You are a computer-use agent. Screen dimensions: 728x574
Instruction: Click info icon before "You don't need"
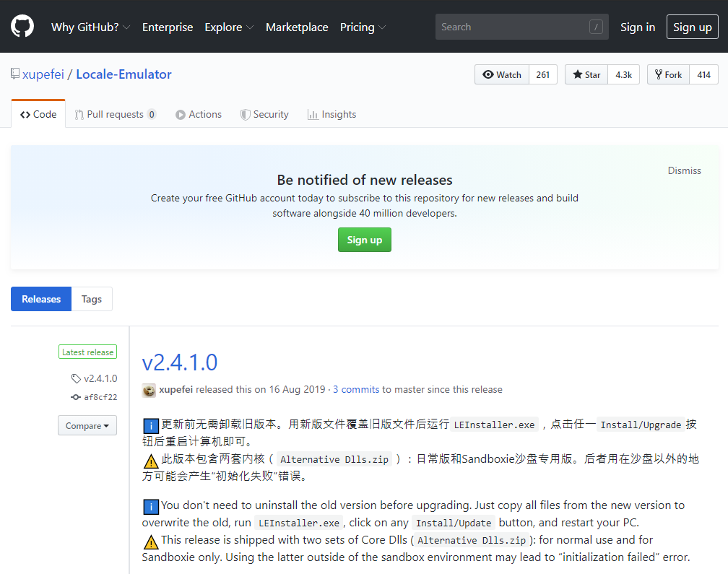[x=151, y=507]
